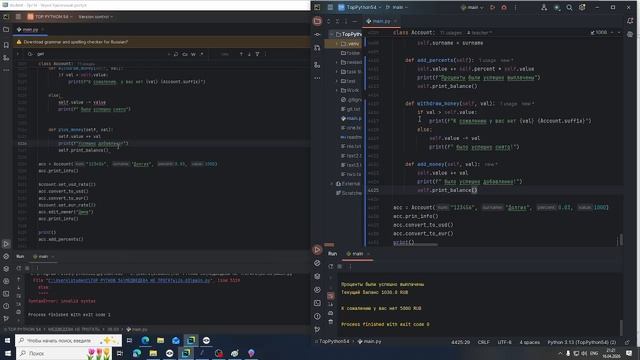Expand replace field chevron in left search bar
The height and width of the screenshot is (360, 640).
[x=18, y=54]
